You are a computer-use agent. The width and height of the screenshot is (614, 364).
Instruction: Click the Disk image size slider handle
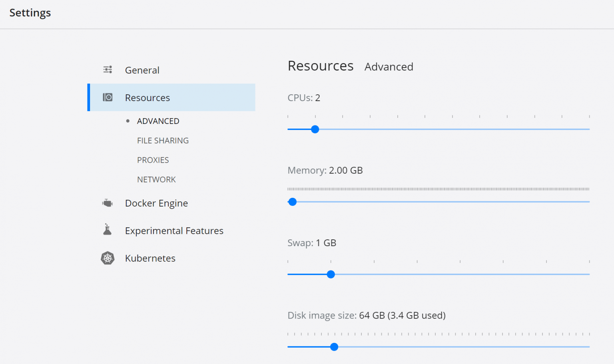(334, 347)
